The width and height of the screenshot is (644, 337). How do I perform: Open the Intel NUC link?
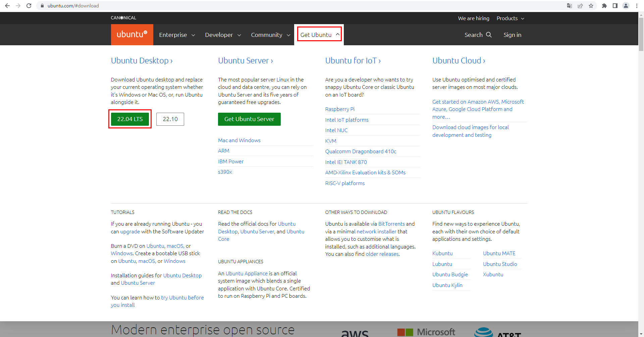pos(336,130)
